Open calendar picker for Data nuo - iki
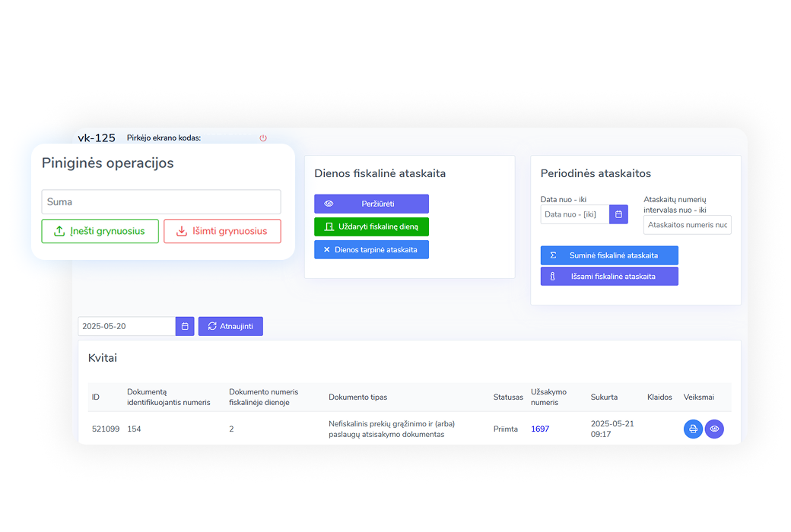791x532 pixels. pos(618,214)
